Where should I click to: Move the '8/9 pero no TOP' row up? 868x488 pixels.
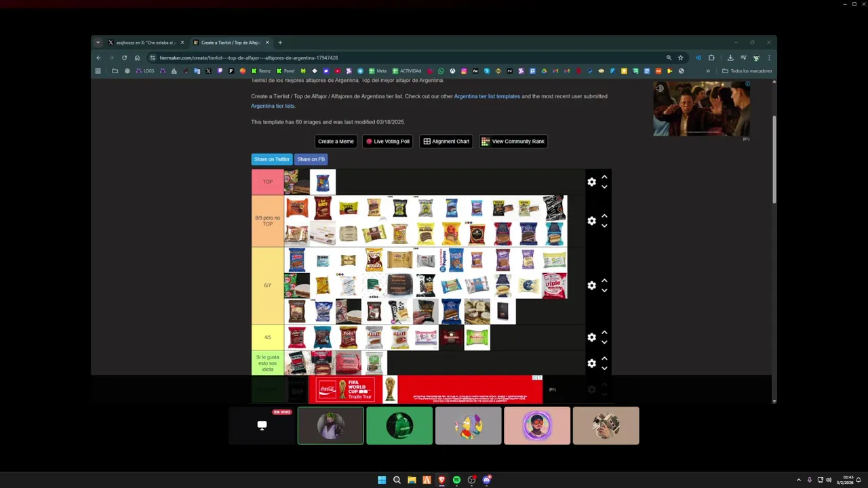[x=604, y=216]
